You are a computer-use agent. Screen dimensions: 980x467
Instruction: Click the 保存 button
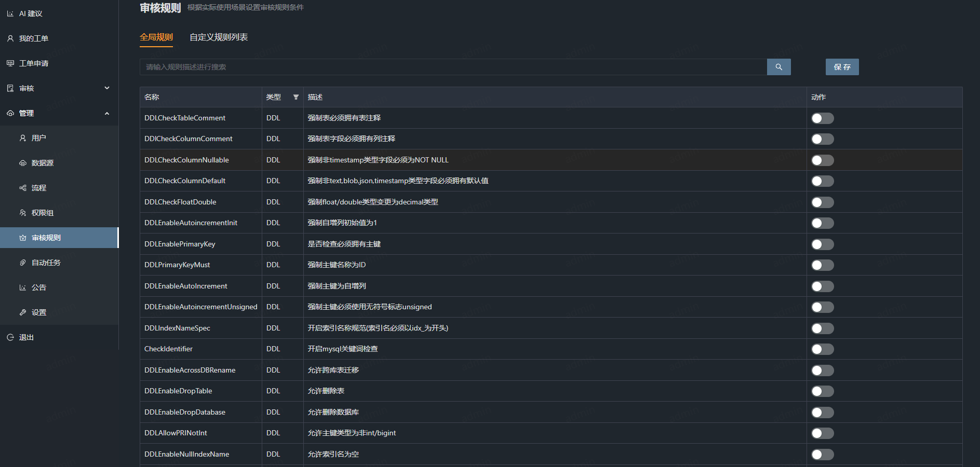click(x=842, y=67)
